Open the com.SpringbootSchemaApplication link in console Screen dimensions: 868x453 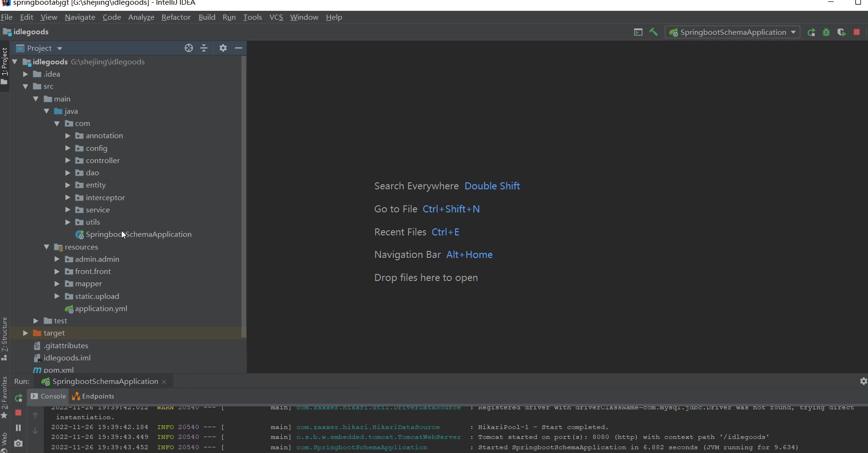coord(362,447)
